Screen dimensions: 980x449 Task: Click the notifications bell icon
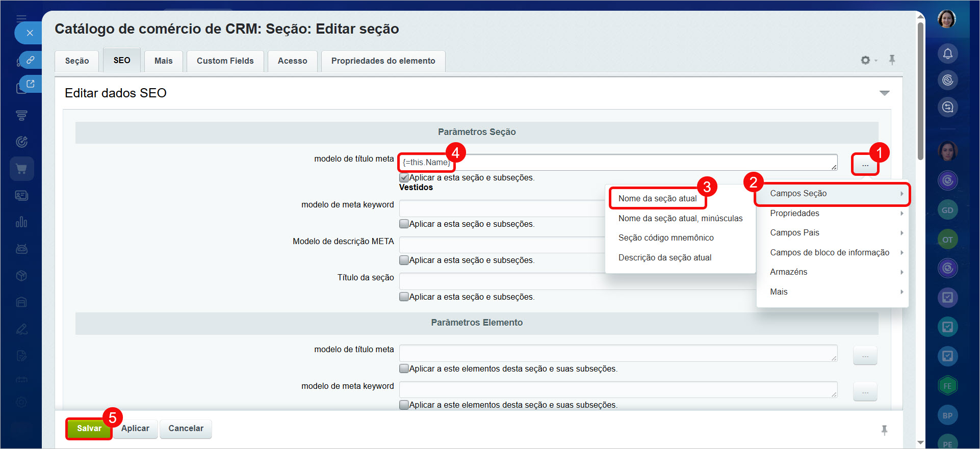[947, 54]
